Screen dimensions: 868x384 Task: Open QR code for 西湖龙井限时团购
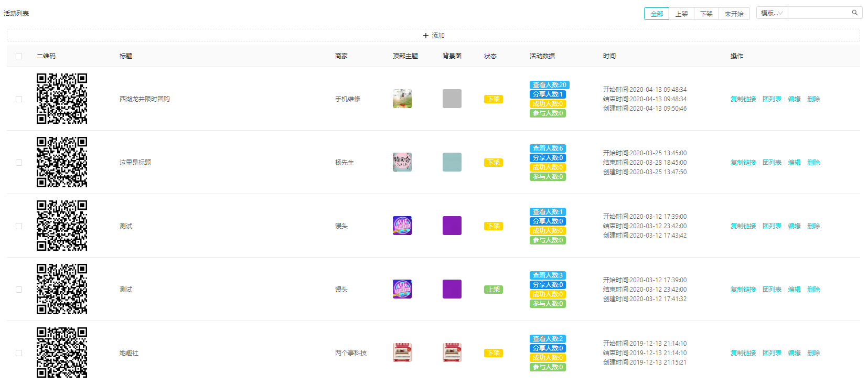point(62,99)
